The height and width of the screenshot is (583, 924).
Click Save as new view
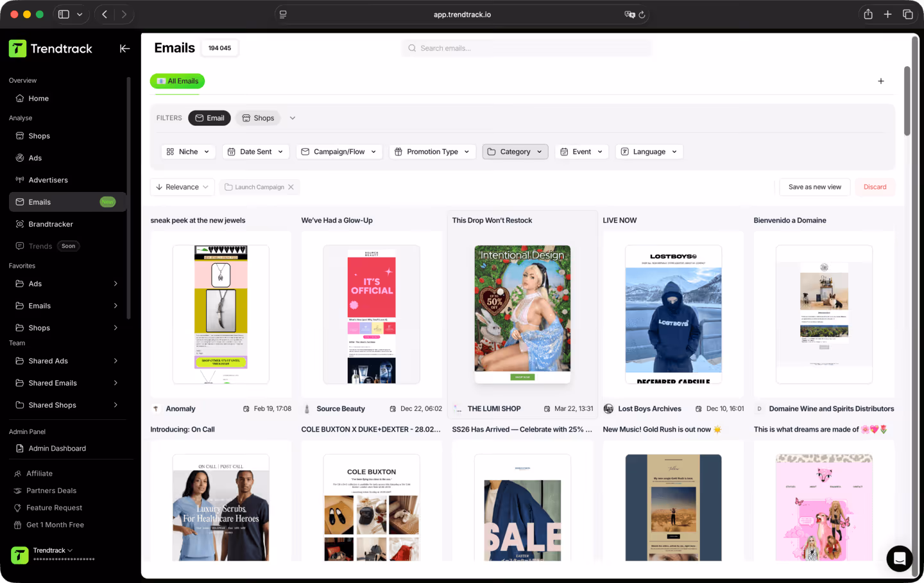[x=815, y=187]
